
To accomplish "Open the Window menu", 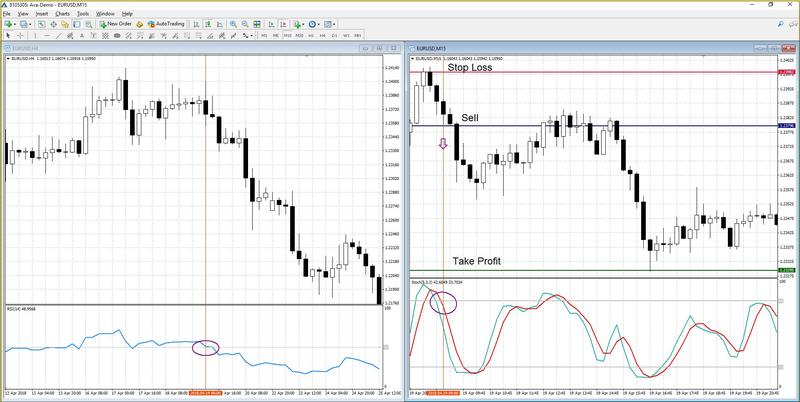I will click(x=106, y=14).
